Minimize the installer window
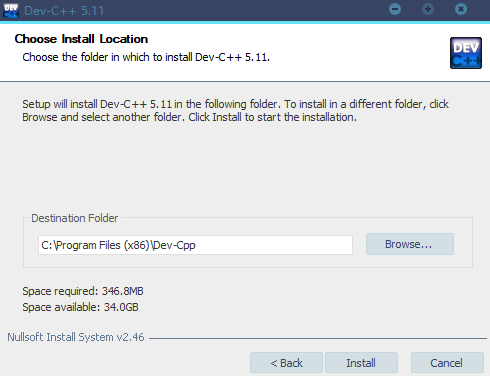The image size is (490, 376). click(395, 9)
